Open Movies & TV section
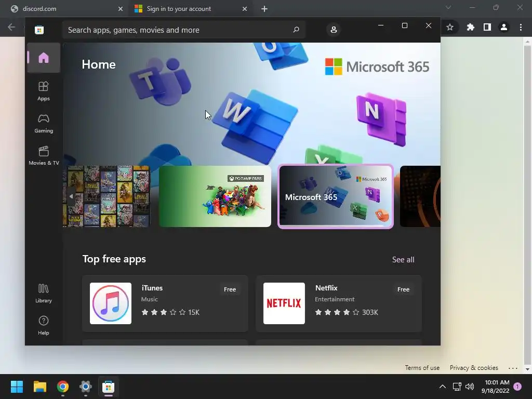 [x=44, y=156]
